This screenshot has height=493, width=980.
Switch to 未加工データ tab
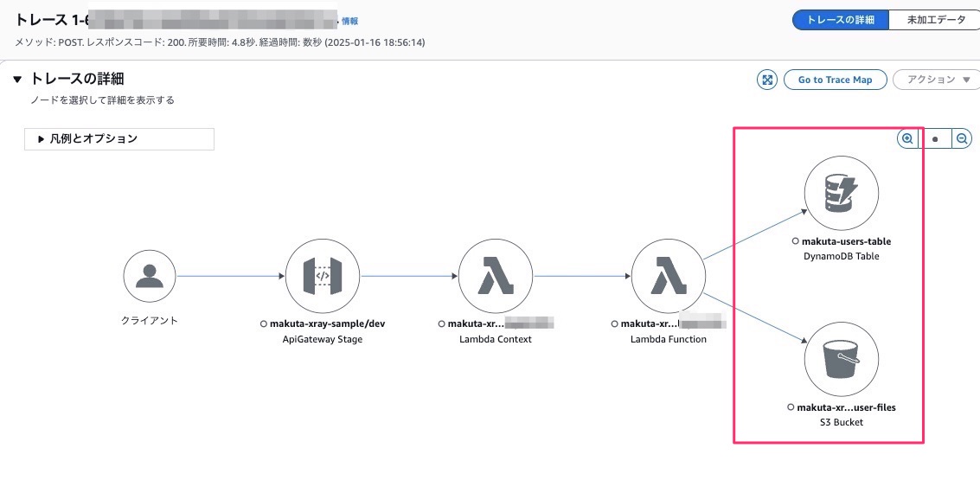[x=936, y=19]
